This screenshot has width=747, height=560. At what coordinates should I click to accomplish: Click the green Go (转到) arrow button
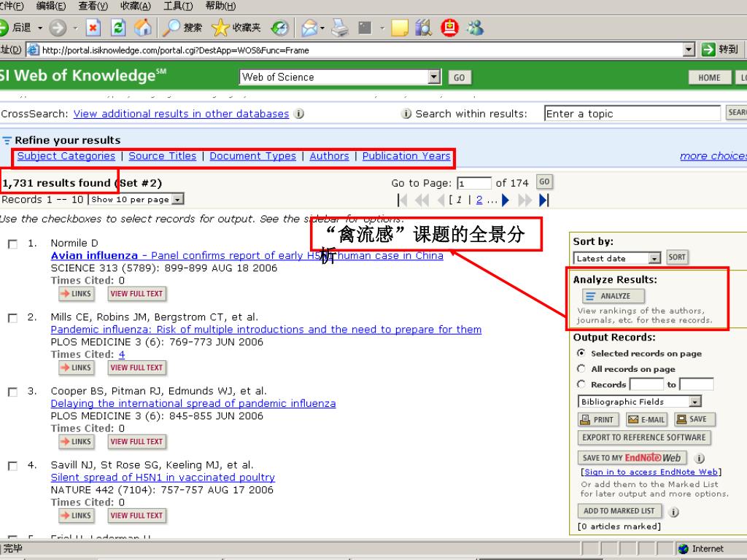click(708, 49)
